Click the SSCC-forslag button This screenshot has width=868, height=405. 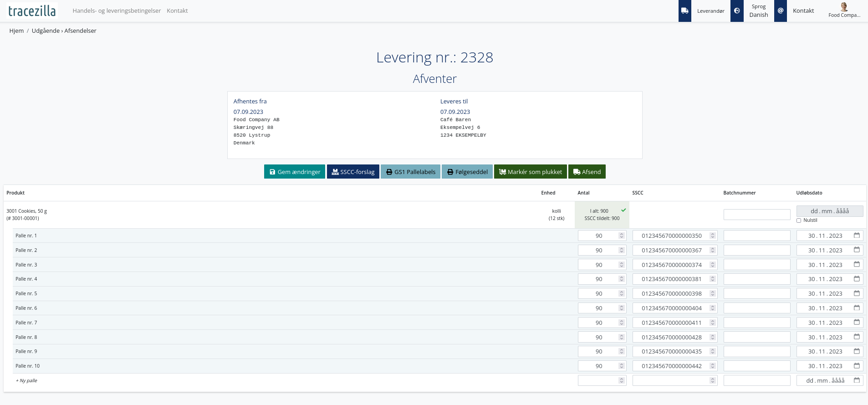353,172
